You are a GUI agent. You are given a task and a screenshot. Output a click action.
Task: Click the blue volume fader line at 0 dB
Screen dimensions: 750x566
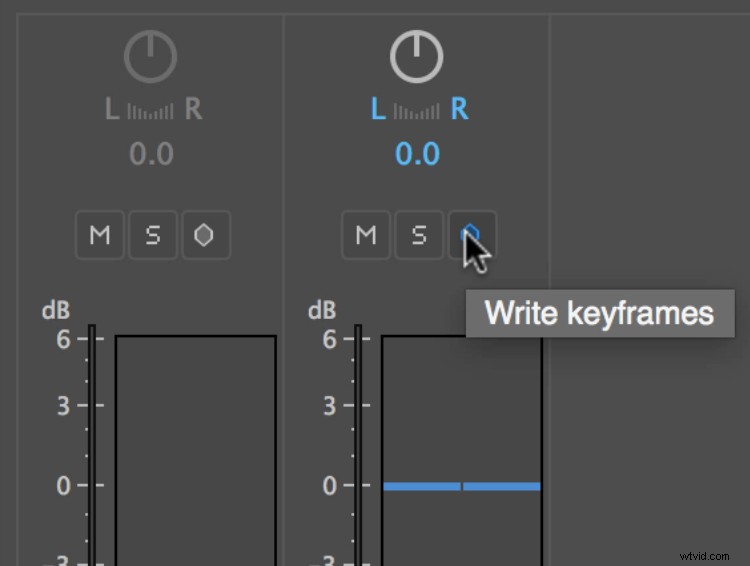click(x=462, y=486)
